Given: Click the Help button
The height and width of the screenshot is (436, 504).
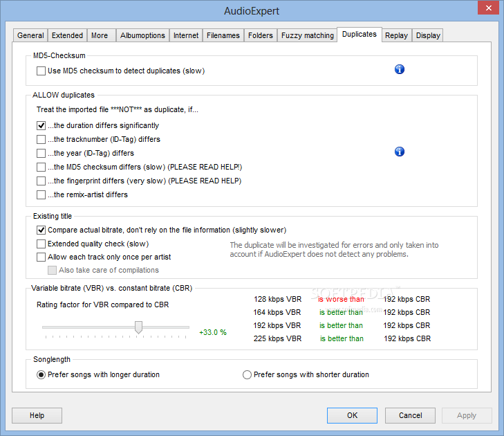Looking at the screenshot, I should (37, 415).
